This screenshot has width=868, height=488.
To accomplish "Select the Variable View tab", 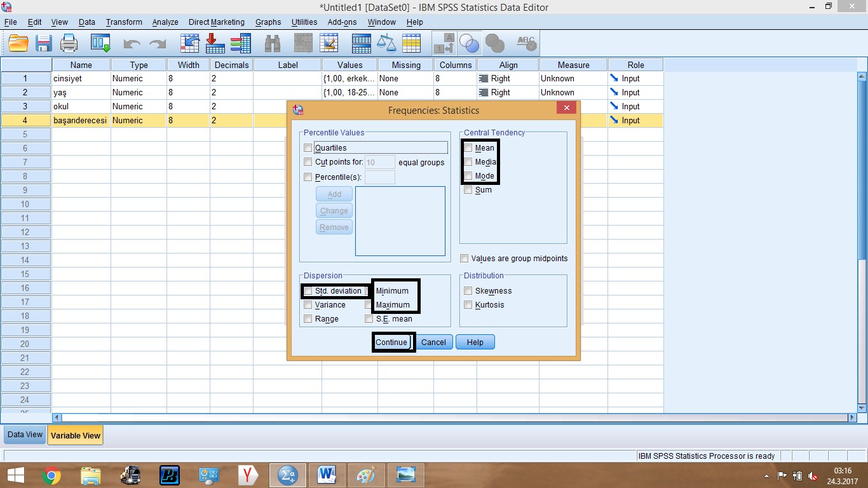I will pos(76,436).
